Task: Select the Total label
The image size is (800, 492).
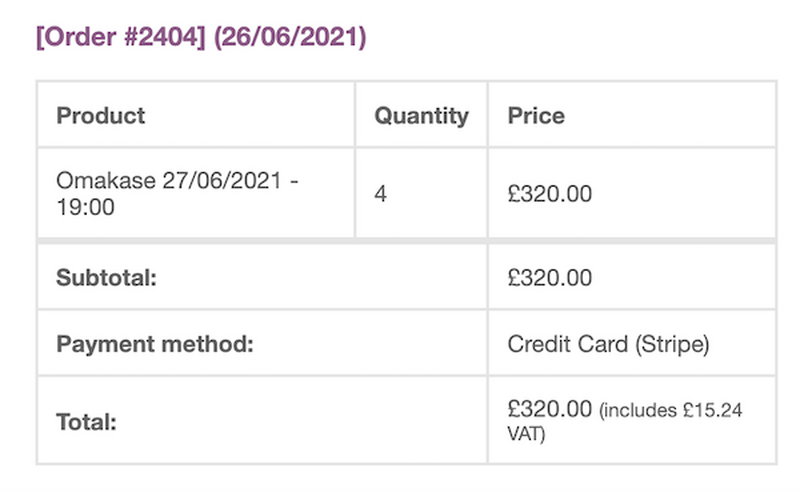Action: [87, 422]
